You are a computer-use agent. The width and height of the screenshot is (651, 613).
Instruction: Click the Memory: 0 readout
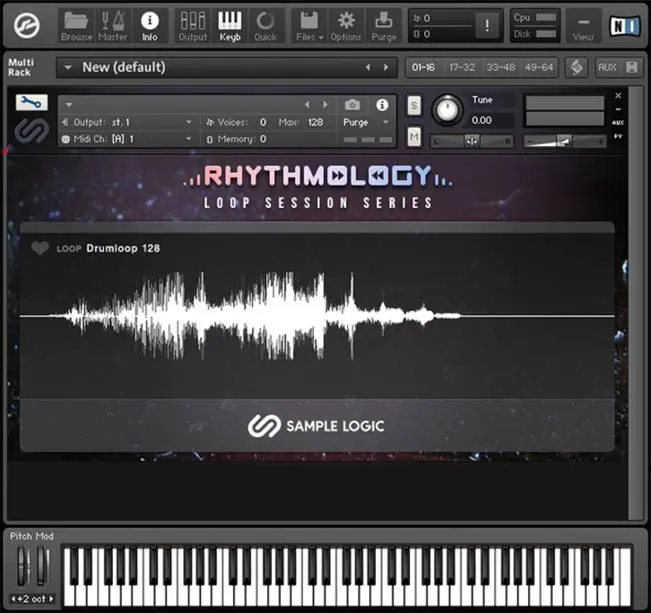237,139
